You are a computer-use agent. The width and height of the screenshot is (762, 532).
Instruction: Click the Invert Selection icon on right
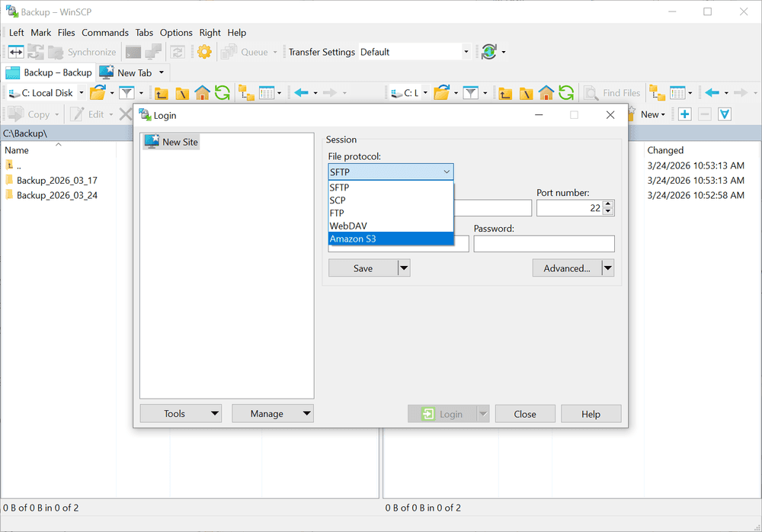(x=725, y=114)
